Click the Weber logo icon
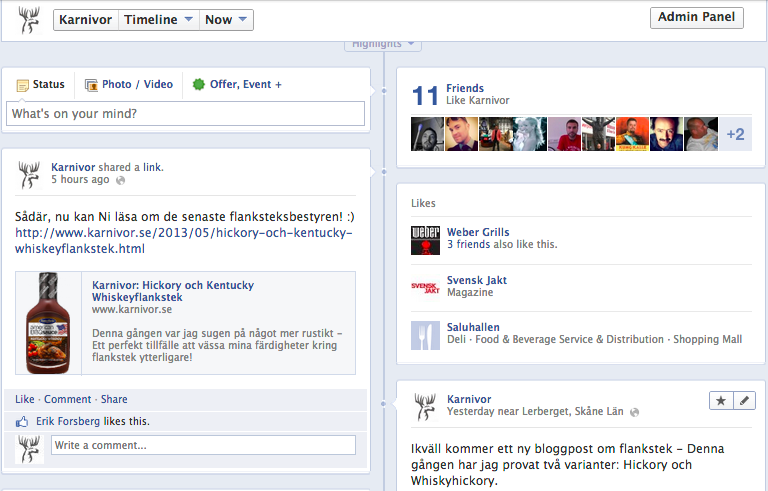Screen dimensions: 768x491 (x=425, y=240)
